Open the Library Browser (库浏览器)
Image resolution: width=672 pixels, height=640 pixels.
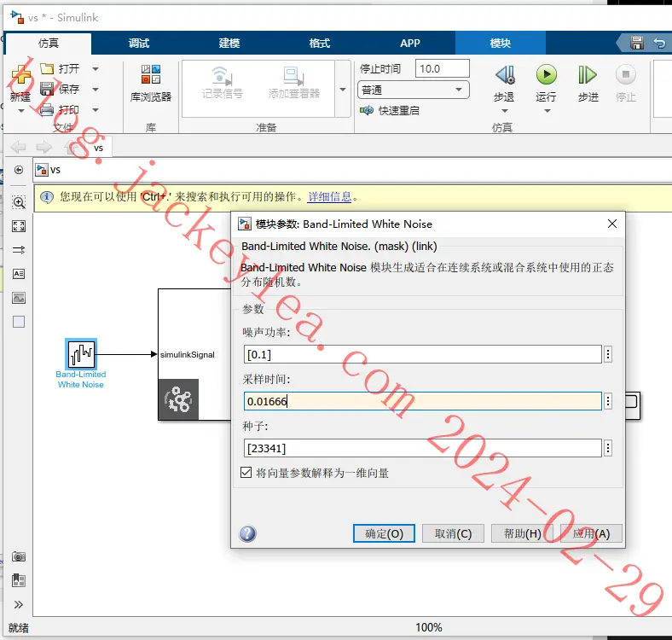[151, 84]
